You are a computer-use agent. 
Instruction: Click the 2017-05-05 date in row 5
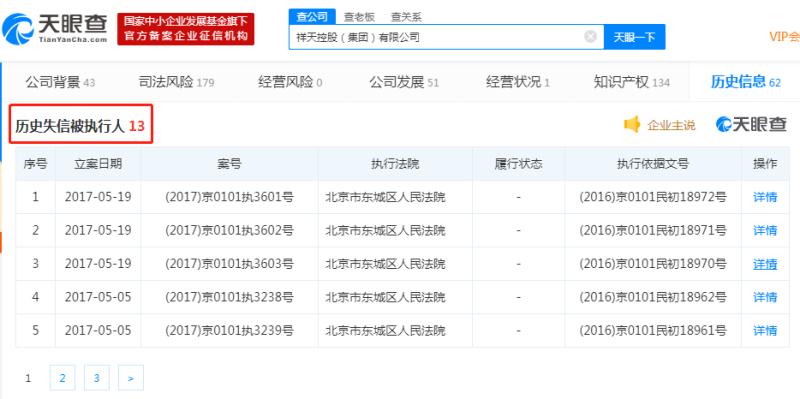(x=98, y=331)
